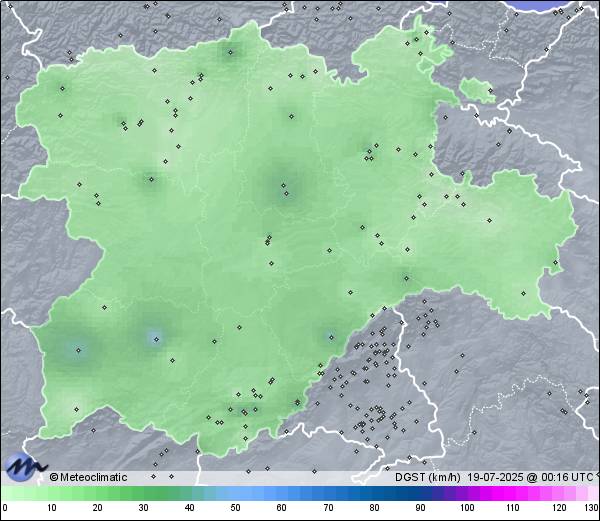This screenshot has height=521, width=600.
Task: Click the 130 label on the wind scale
Action: [x=592, y=508]
